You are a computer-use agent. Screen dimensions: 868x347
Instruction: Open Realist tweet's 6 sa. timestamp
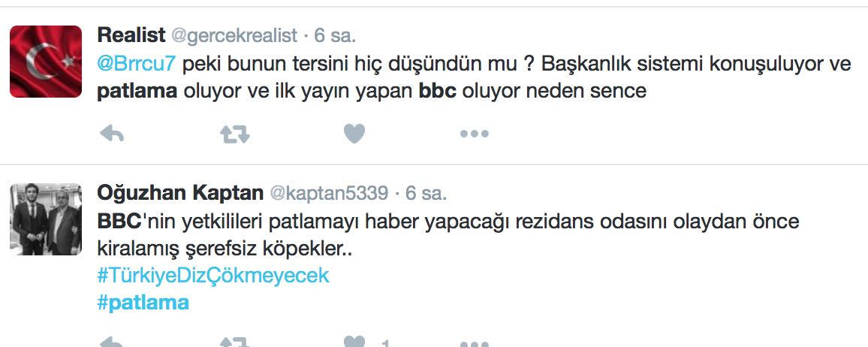point(335,36)
